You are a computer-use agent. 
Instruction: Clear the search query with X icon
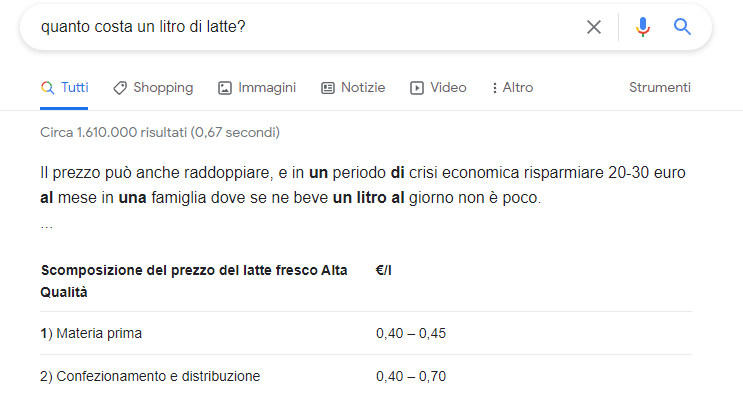pos(594,27)
